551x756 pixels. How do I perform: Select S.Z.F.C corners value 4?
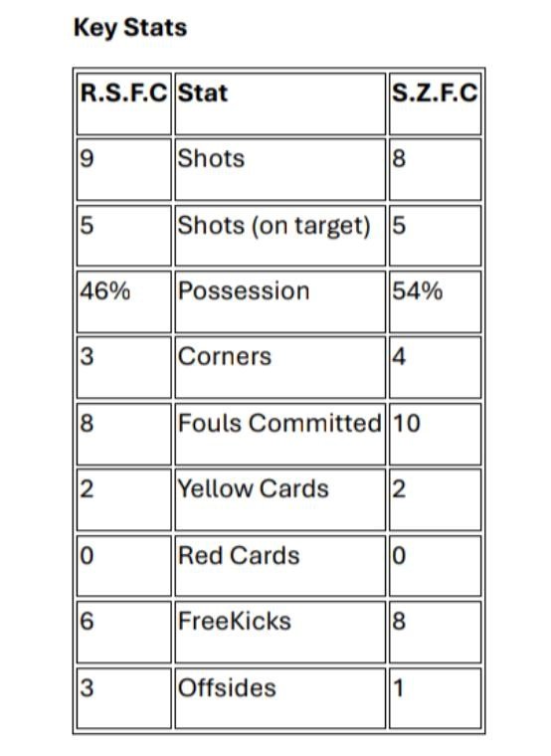coord(399,357)
